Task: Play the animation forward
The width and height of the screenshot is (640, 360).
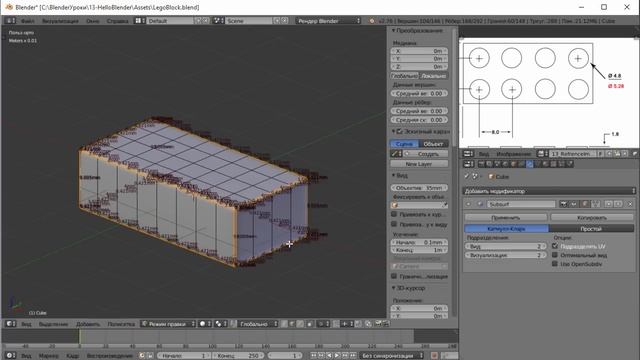Action: click(337, 356)
